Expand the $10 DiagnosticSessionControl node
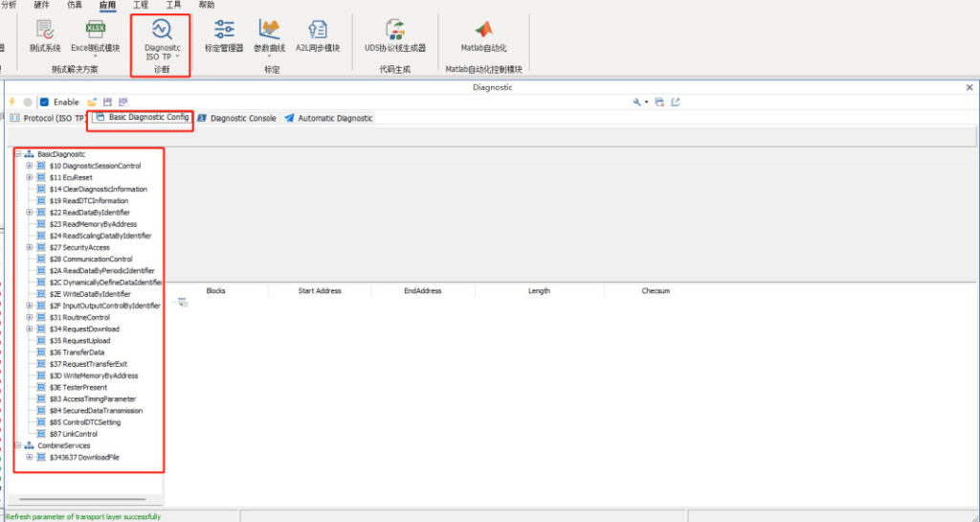Viewport: 980px width, 522px height. pos(30,166)
